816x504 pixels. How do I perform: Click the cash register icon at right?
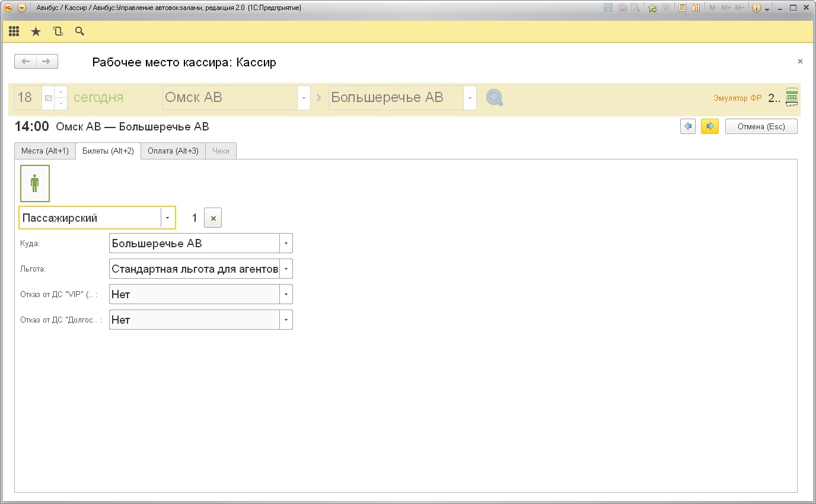point(791,98)
